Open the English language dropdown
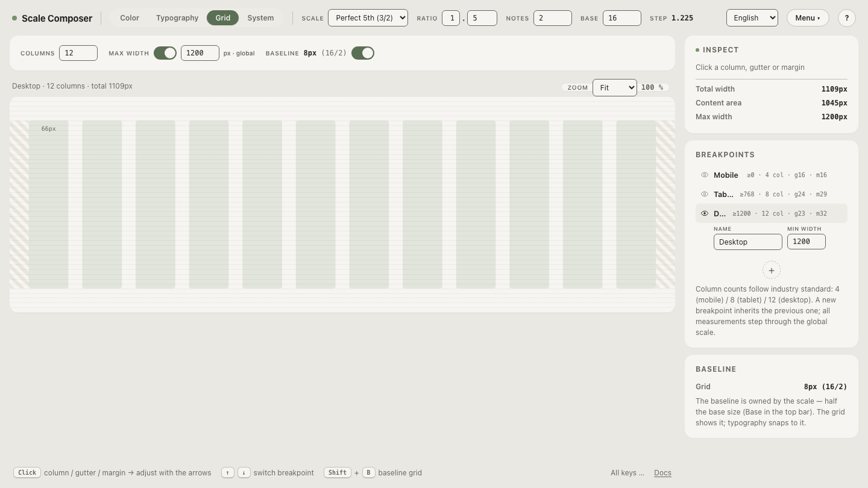 point(752,18)
